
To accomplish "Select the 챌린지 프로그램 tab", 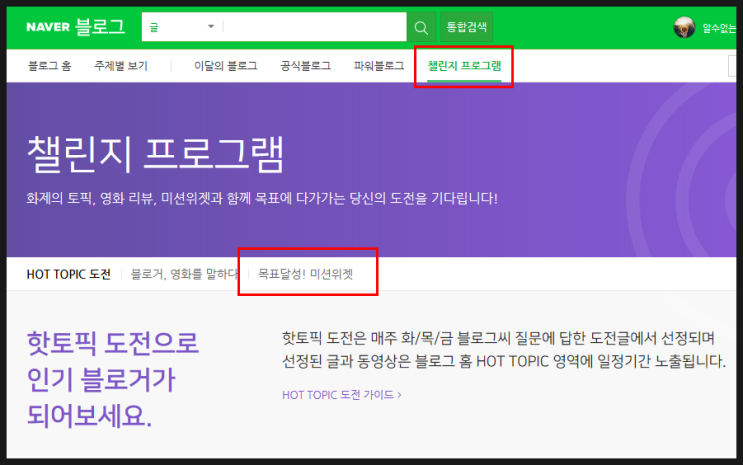I will point(464,65).
